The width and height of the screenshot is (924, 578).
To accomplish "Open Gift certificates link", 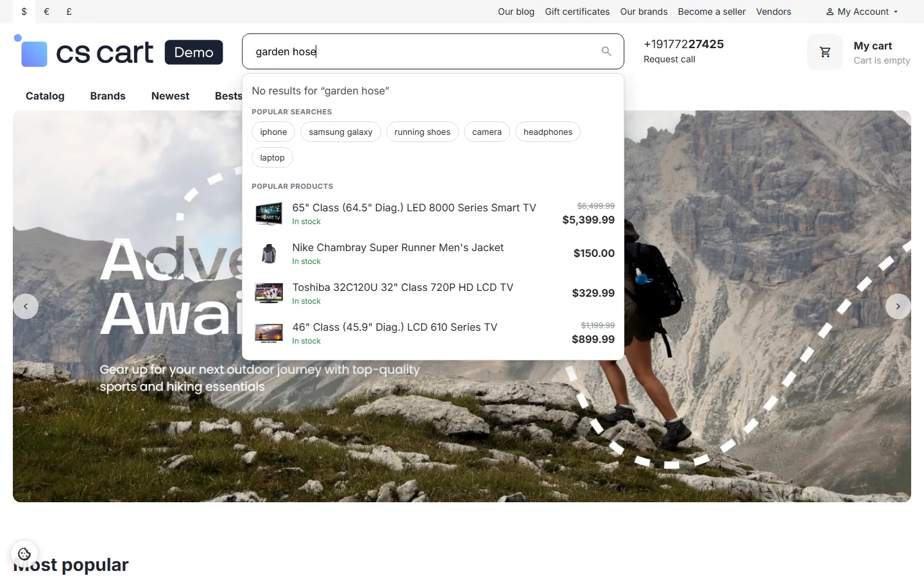I will click(x=577, y=12).
